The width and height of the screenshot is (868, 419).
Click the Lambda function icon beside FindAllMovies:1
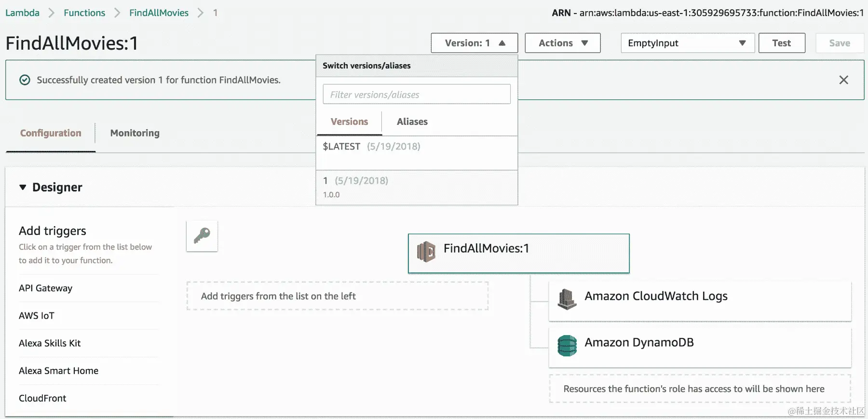click(x=426, y=252)
